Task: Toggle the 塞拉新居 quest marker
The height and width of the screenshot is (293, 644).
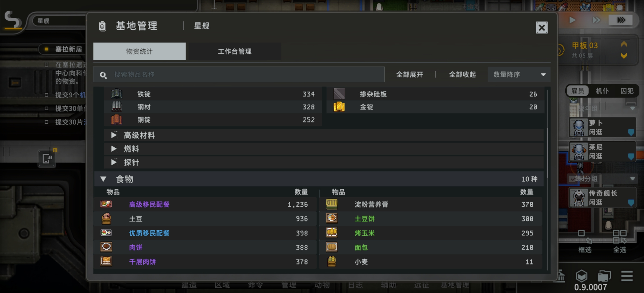Action: (x=46, y=49)
